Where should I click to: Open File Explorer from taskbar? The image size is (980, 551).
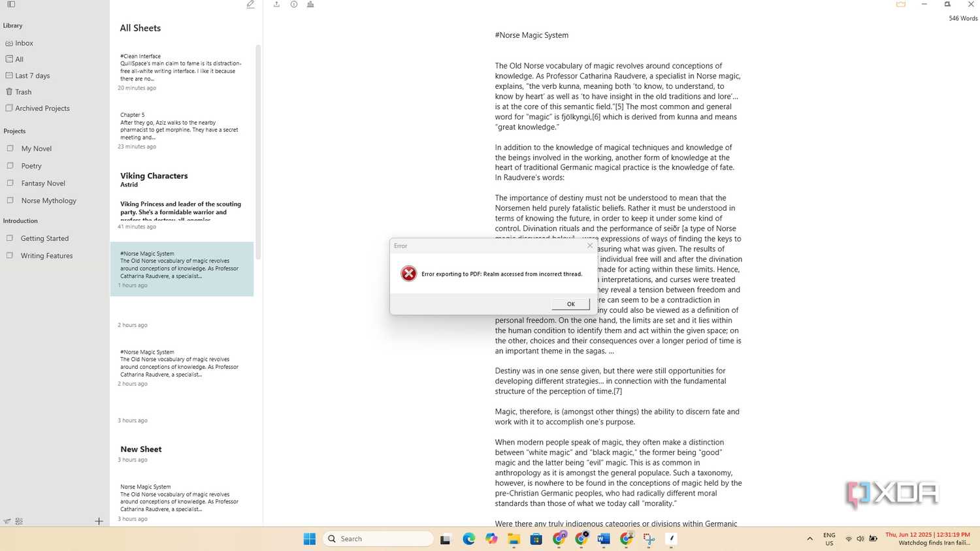pos(514,539)
